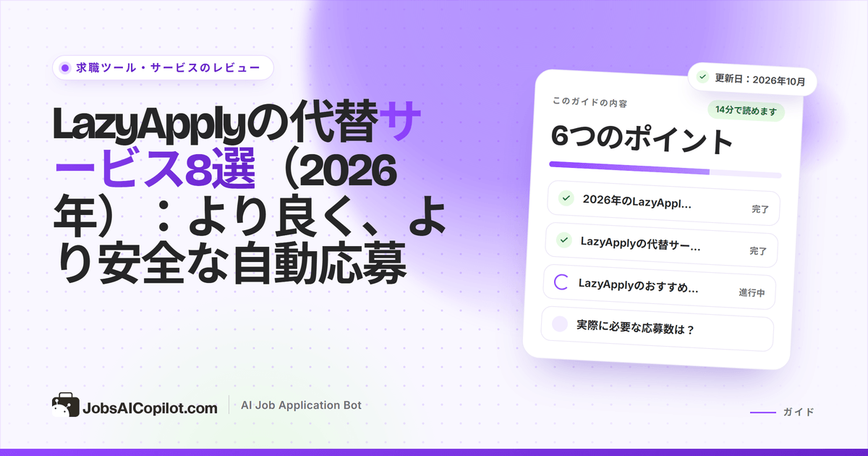868x456 pixels.
Task: Click the purple progress bar under 6つのポイント
Action: click(x=665, y=169)
